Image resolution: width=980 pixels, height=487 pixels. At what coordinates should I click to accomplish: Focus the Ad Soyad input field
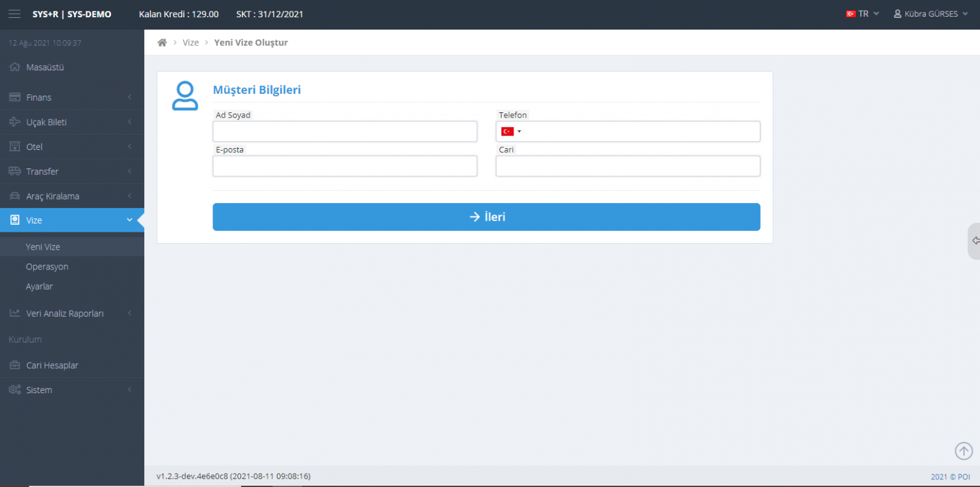pos(345,131)
